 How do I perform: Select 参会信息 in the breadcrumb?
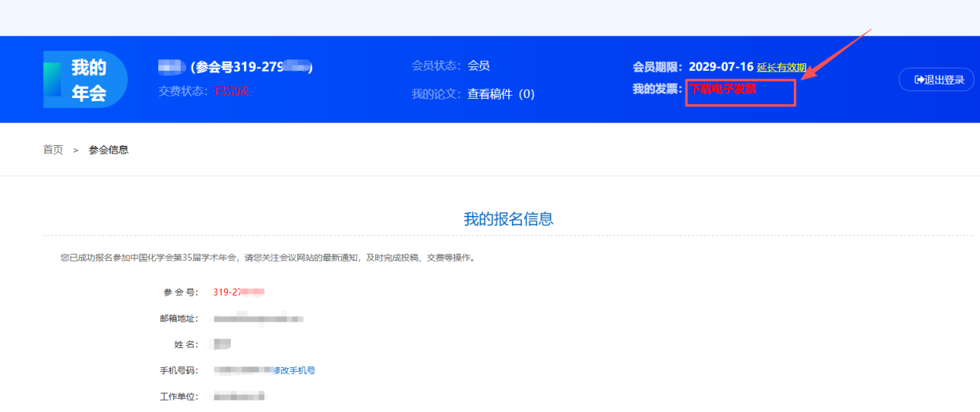[x=108, y=150]
